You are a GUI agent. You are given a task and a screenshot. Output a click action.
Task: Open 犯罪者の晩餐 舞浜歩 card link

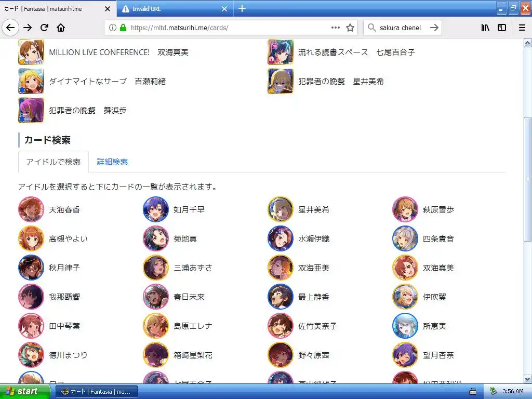(x=88, y=110)
